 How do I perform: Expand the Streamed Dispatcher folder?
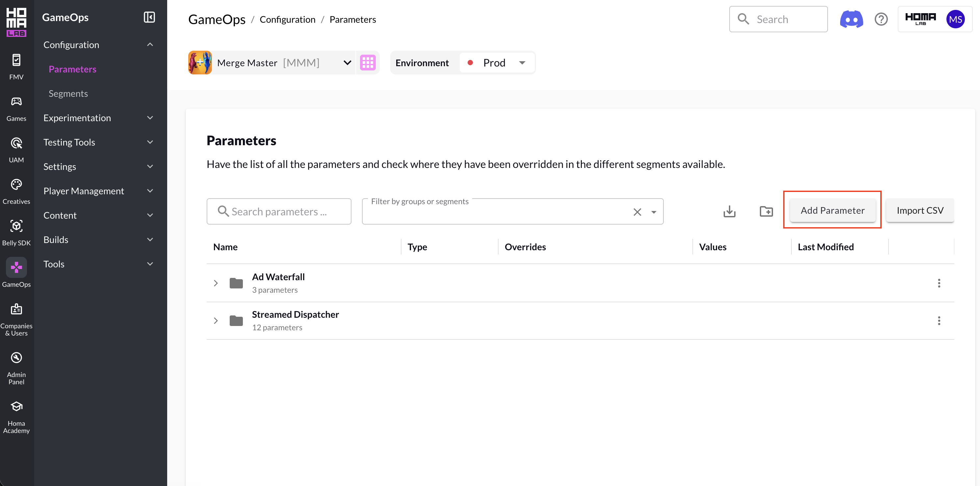pos(216,321)
